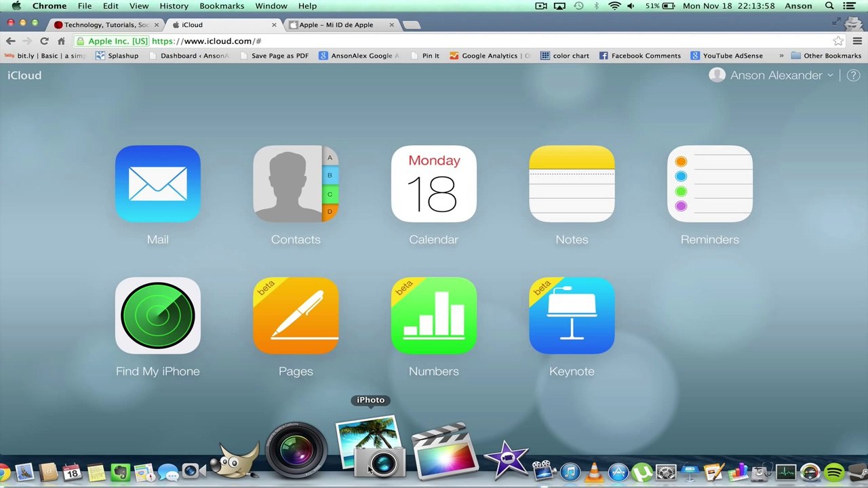Image resolution: width=868 pixels, height=488 pixels.
Task: Open the Bluetooth status menu
Action: (597, 6)
